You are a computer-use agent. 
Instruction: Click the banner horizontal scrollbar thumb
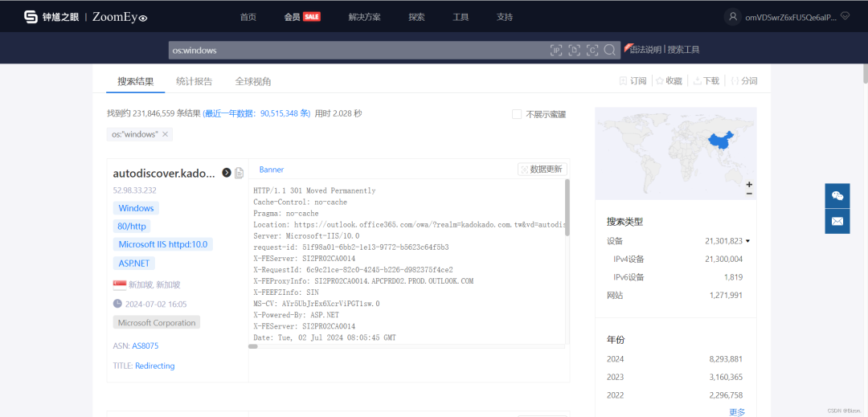pyautogui.click(x=253, y=346)
